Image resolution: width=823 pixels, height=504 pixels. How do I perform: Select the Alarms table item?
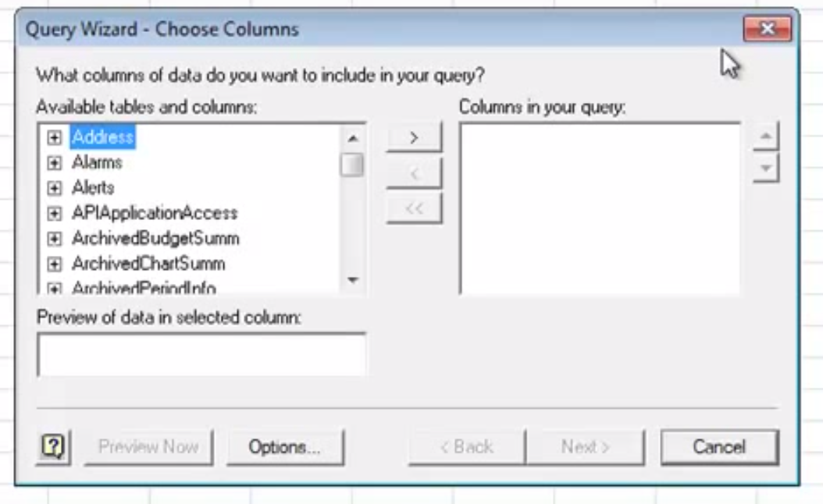point(97,162)
